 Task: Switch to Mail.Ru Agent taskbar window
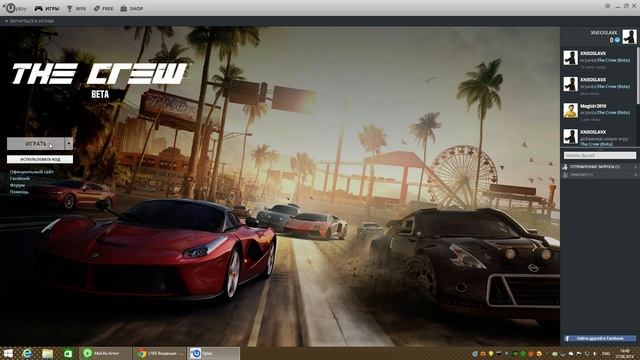pos(106,353)
